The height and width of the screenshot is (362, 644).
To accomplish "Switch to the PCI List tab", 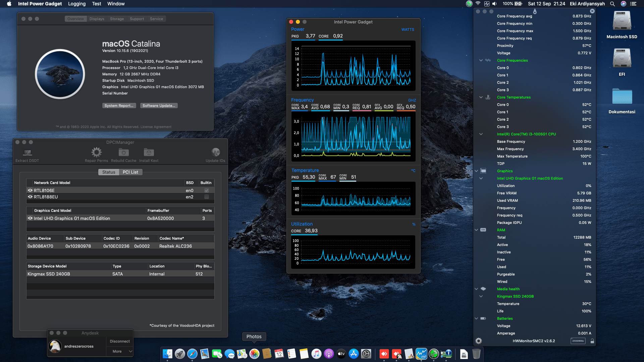I will click(131, 172).
